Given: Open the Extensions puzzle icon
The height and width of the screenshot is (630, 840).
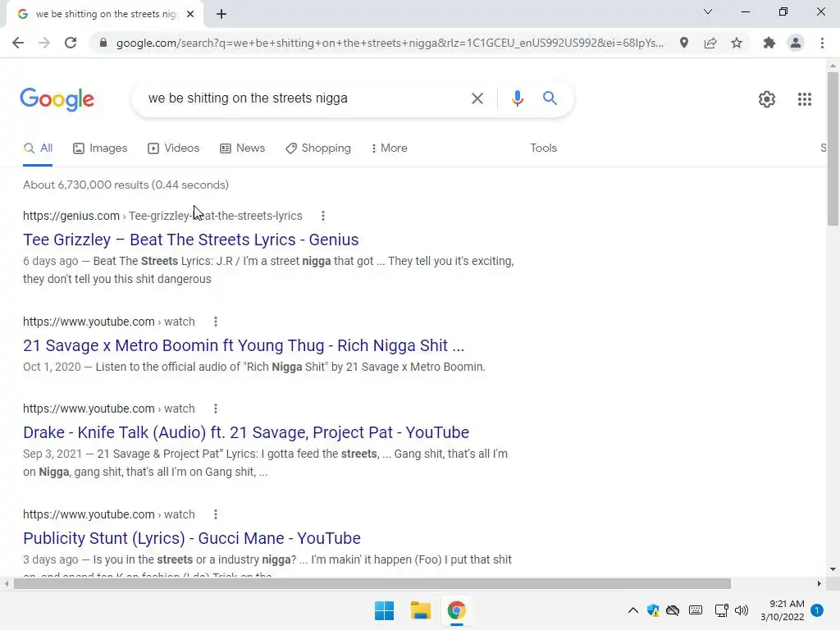Looking at the screenshot, I should point(769,43).
